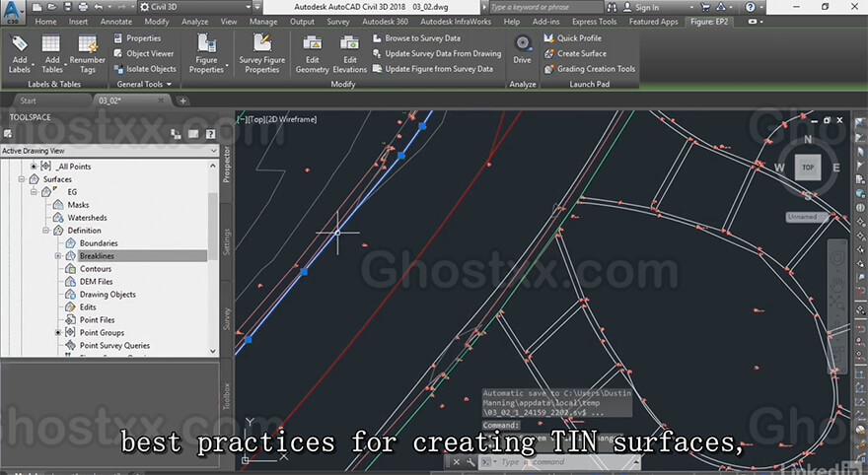Viewport: 868px width, 475px height.
Task: Click Quick Profile in Launch Pad
Action: (572, 38)
